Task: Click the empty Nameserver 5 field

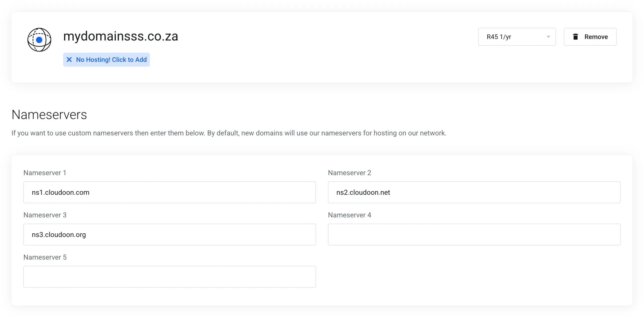Action: coord(170,277)
